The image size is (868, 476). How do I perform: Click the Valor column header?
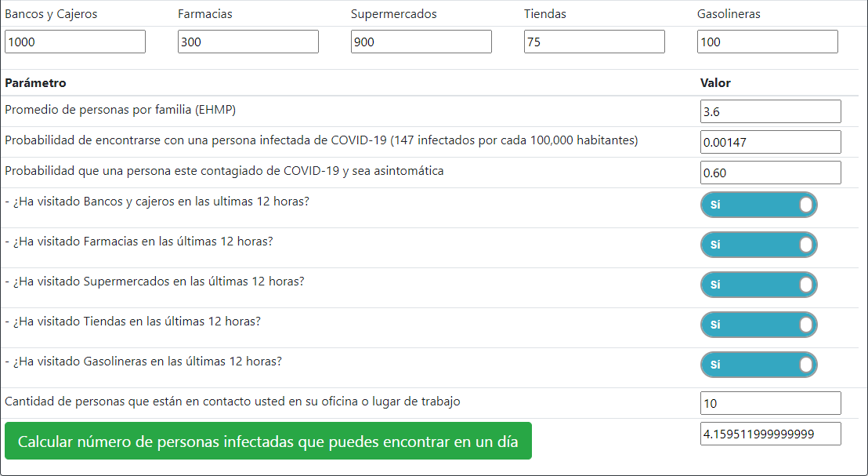click(715, 83)
